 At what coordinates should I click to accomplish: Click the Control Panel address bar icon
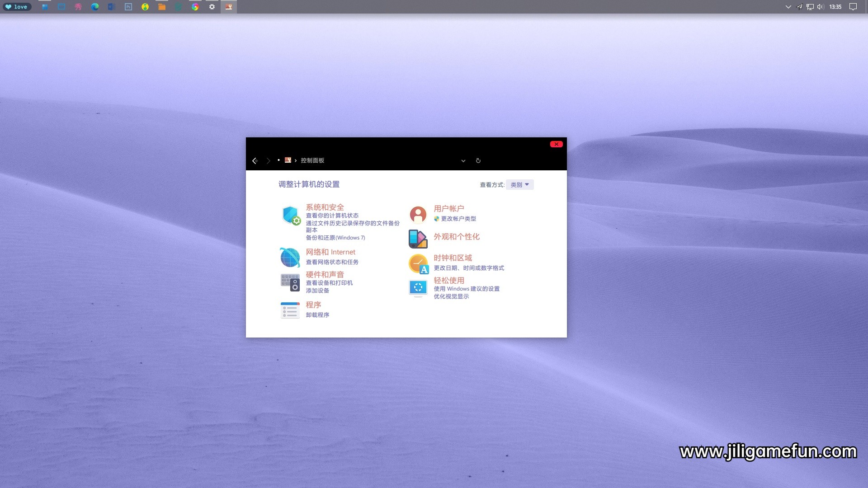coord(288,160)
